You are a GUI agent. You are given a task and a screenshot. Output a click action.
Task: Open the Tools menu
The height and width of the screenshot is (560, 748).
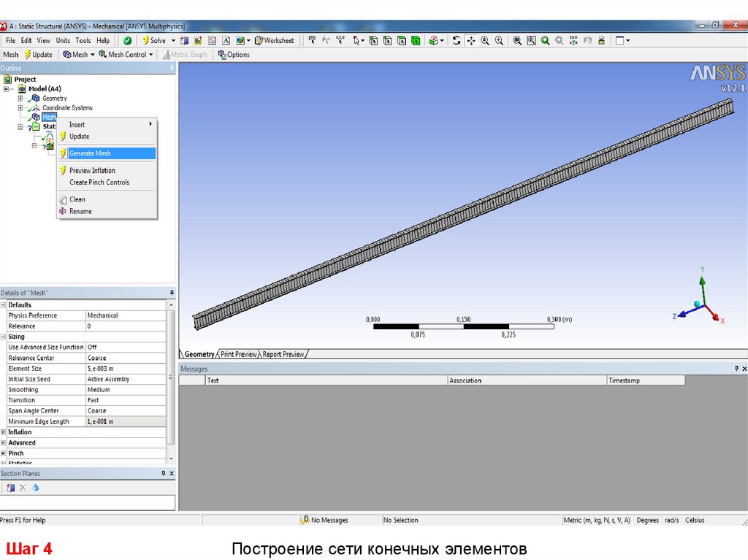coord(83,41)
